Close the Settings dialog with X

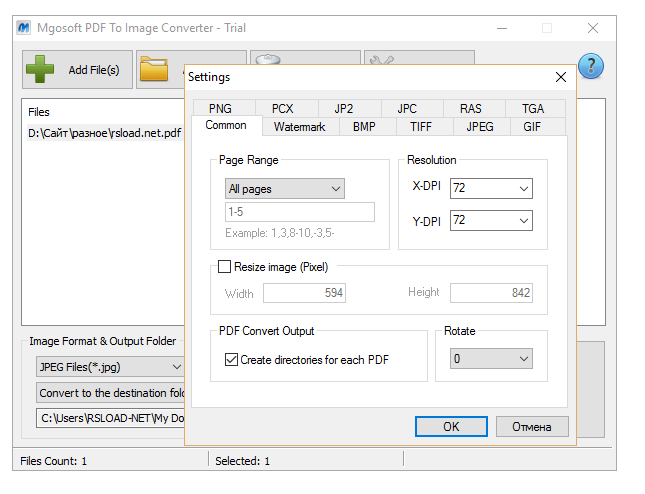[561, 77]
